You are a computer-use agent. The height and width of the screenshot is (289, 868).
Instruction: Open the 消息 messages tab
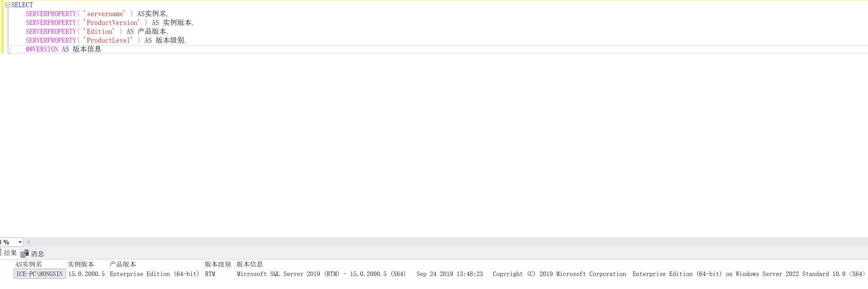click(33, 254)
